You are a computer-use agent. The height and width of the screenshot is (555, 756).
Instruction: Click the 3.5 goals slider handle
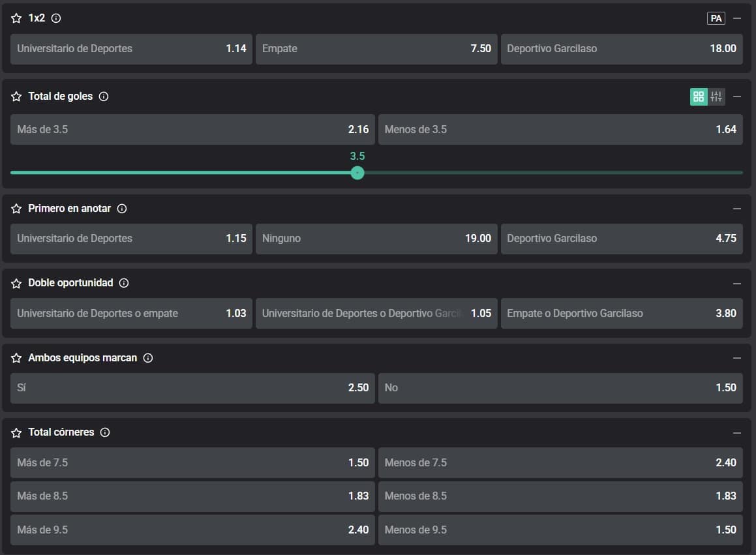click(x=357, y=173)
